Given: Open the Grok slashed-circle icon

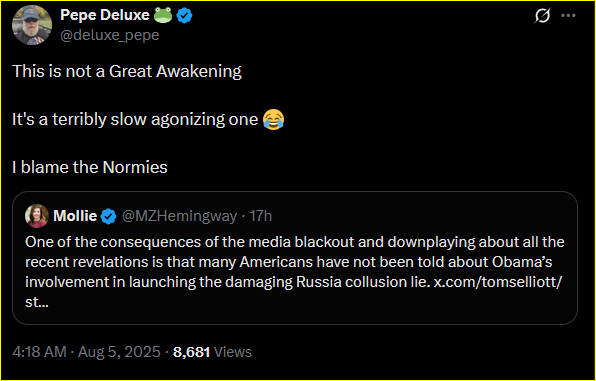Looking at the screenshot, I should [x=542, y=16].
